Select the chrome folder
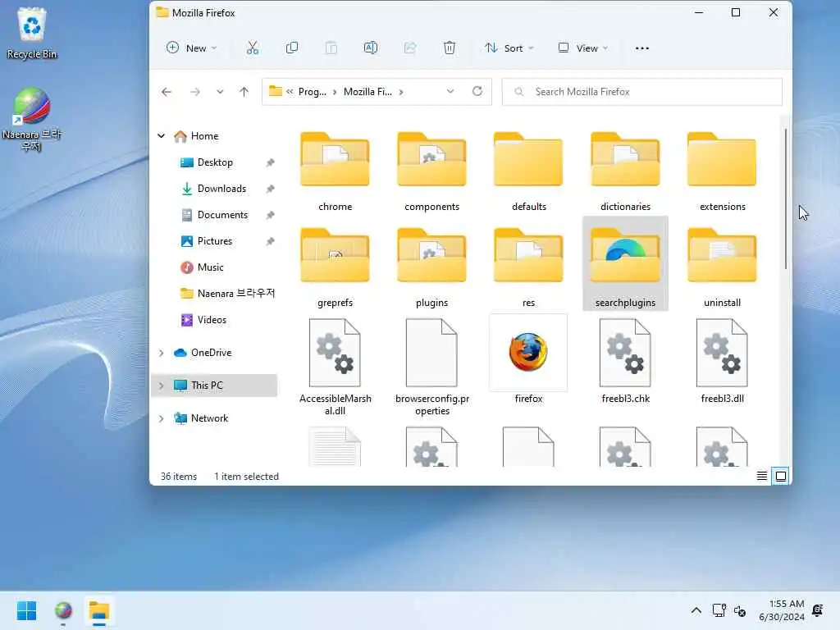 tap(335, 171)
